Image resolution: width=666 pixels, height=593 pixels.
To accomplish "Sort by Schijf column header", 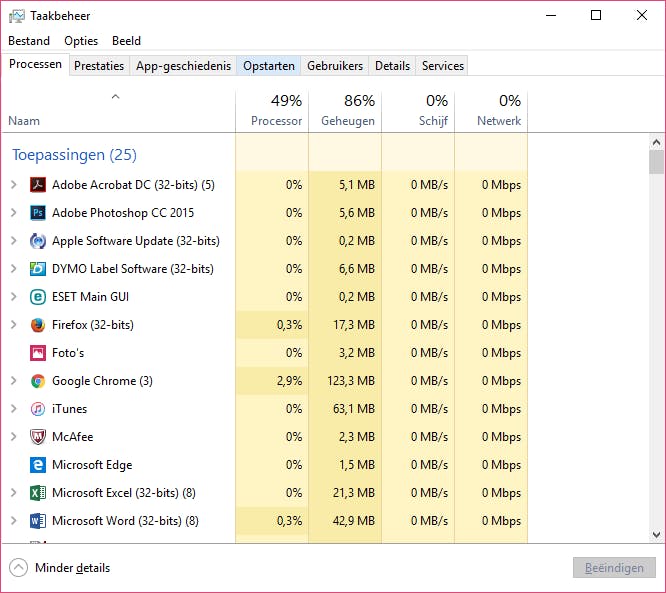I will pos(418,111).
